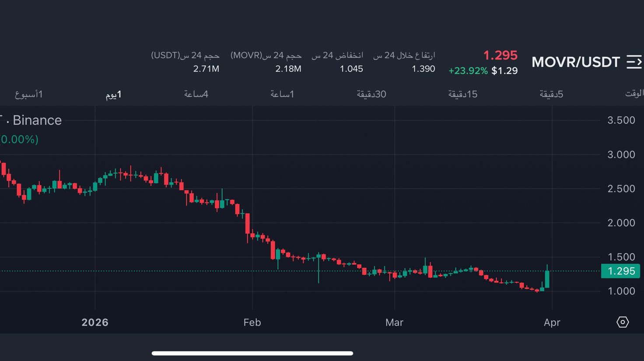
Task: Select the 30دقيقة timeframe tab
Action: [x=371, y=94]
